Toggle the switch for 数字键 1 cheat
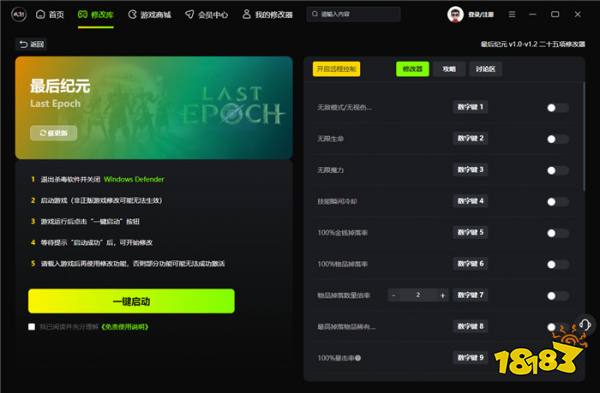Screen dimensions: 600x393 point(557,108)
